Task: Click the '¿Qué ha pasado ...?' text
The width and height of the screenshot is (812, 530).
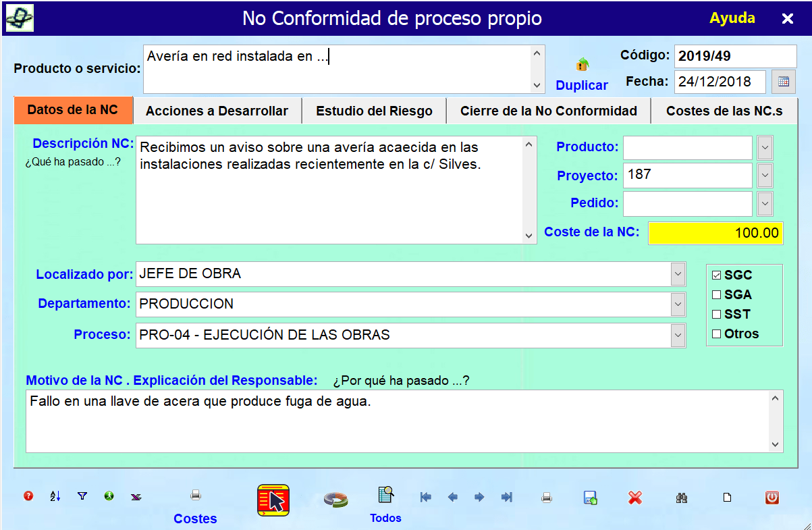Action: pyautogui.click(x=72, y=162)
